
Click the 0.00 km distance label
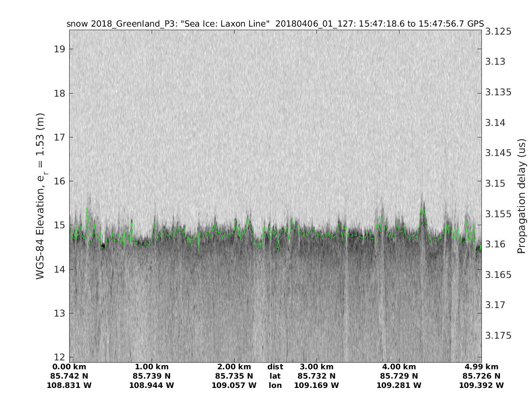click(x=69, y=367)
